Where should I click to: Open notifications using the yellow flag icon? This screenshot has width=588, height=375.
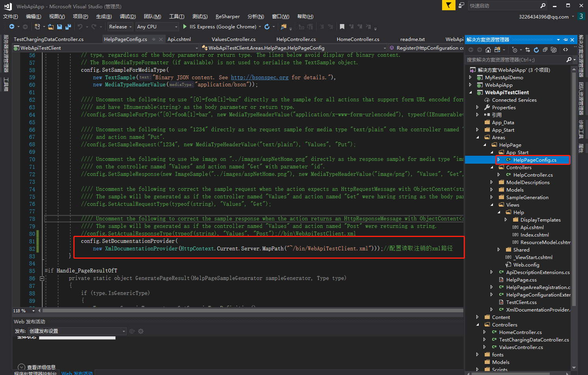448,5
